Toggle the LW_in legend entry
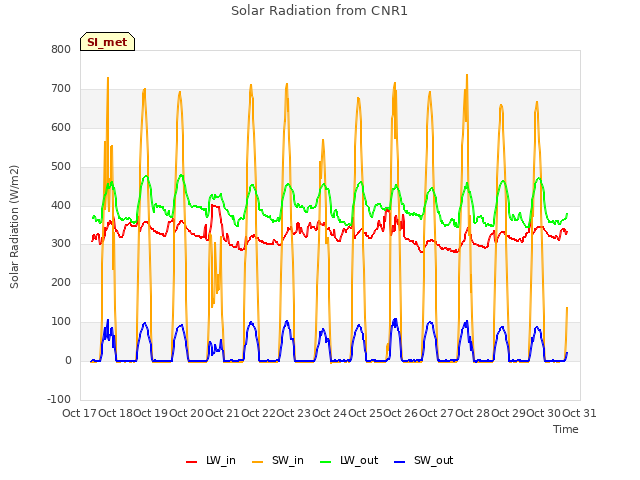The image size is (640, 480). [211, 460]
